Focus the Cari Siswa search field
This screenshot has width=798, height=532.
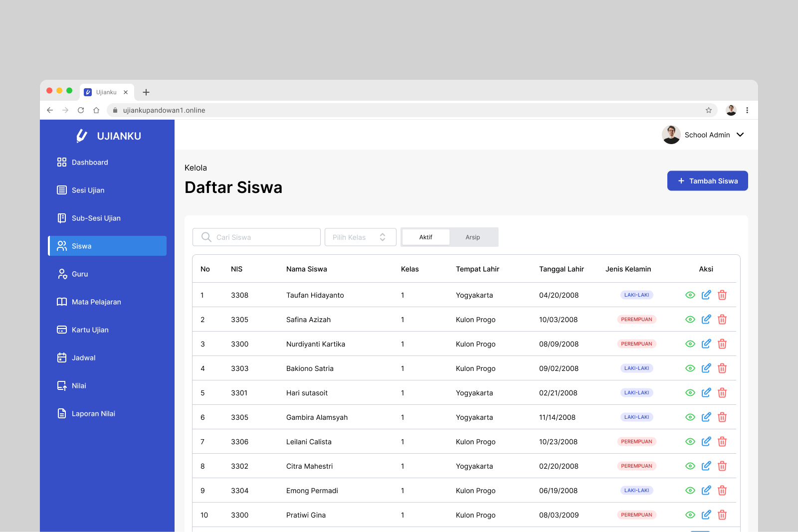click(x=264, y=237)
